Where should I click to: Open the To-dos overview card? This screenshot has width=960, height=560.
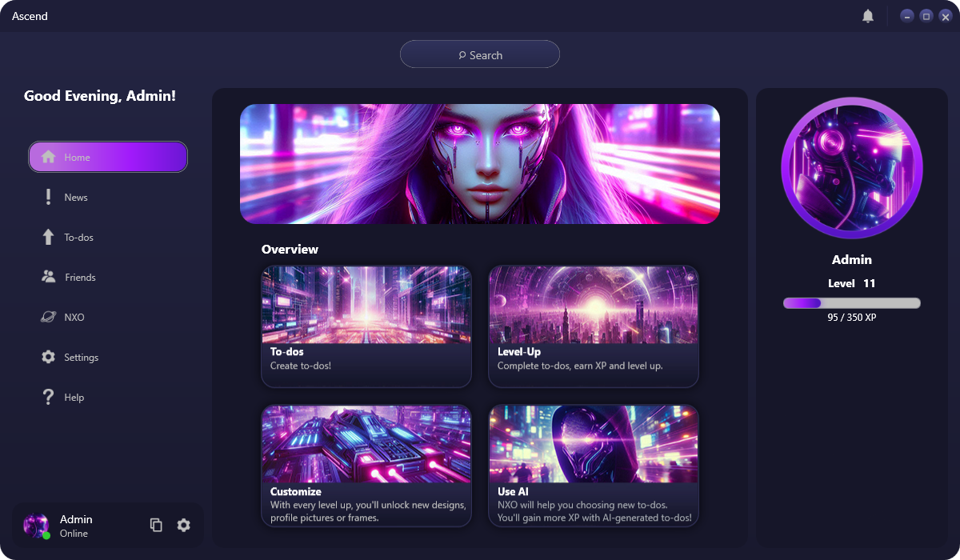pyautogui.click(x=366, y=326)
